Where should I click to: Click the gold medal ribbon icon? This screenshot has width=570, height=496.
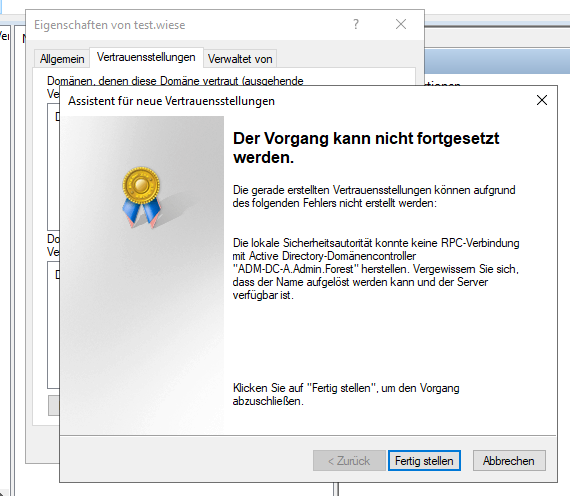coord(142,197)
